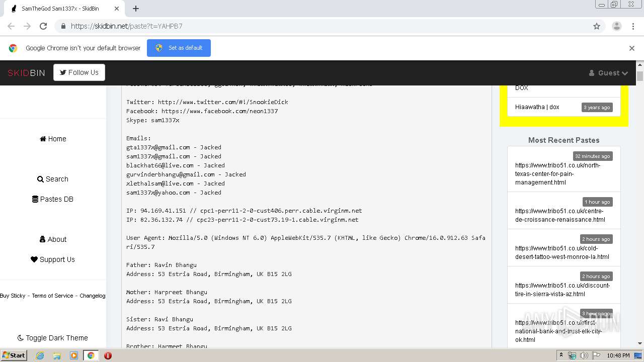Open the Chrome profile avatar menu
644x362 pixels.
pos(616,26)
